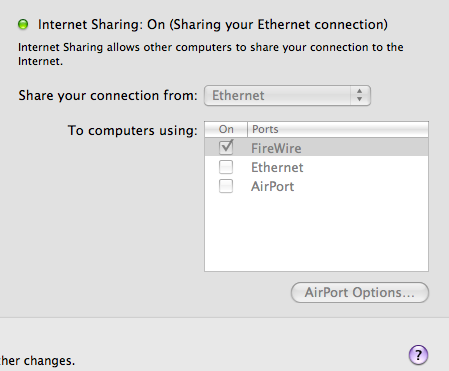Click the text ending in changes.
The image size is (449, 371).
click(37, 361)
